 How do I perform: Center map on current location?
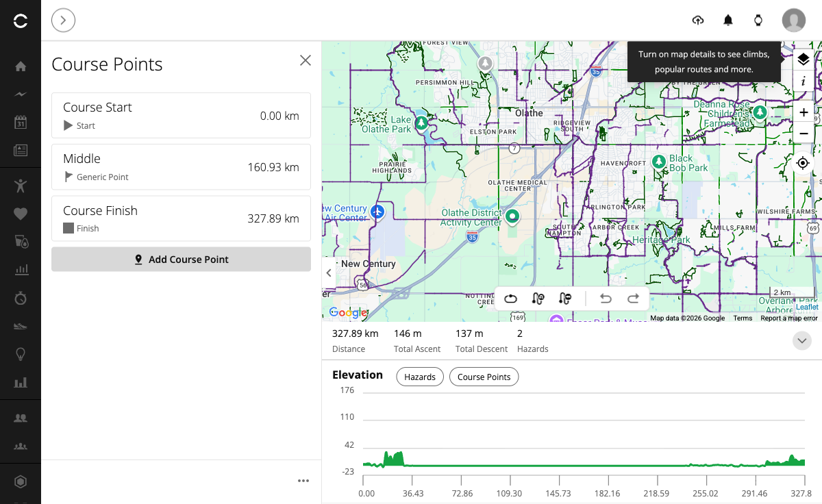pos(804,163)
